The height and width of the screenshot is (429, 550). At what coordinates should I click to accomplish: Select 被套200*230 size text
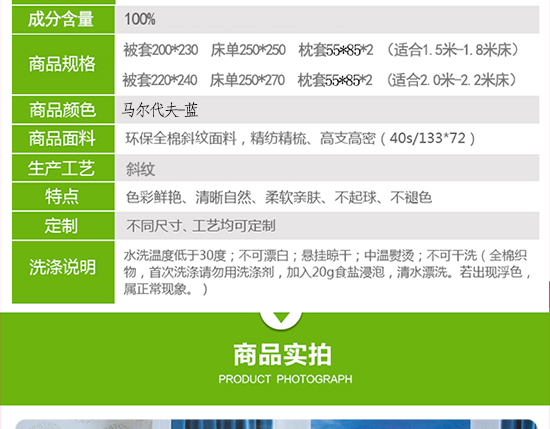click(161, 50)
